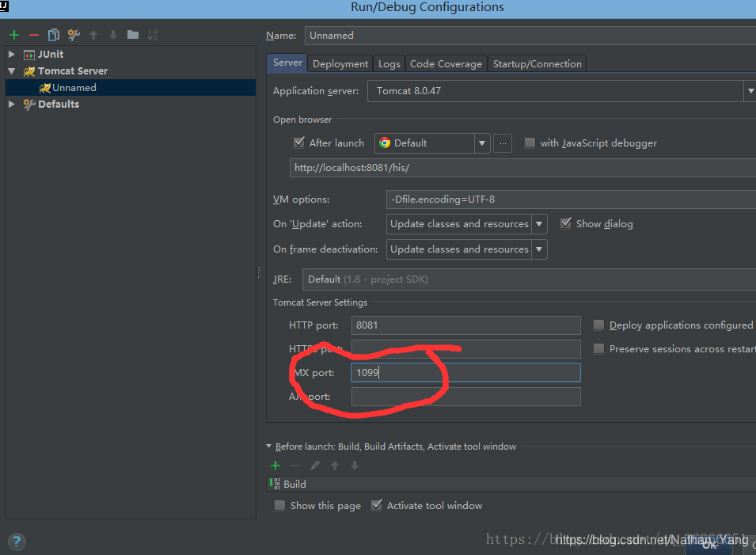Move before-launch task down
Image resolution: width=756 pixels, height=555 pixels.
coord(355,466)
